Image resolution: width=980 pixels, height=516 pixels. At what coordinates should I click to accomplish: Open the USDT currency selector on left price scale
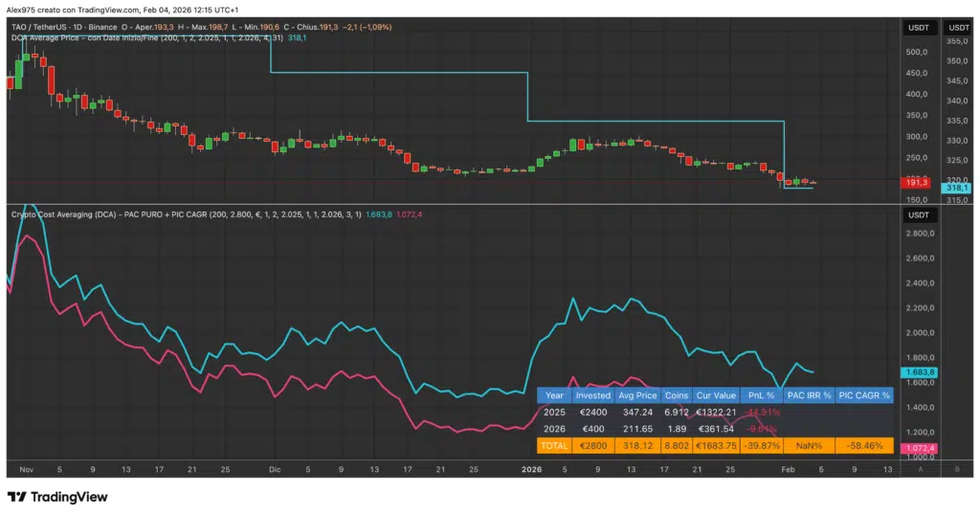pos(918,28)
